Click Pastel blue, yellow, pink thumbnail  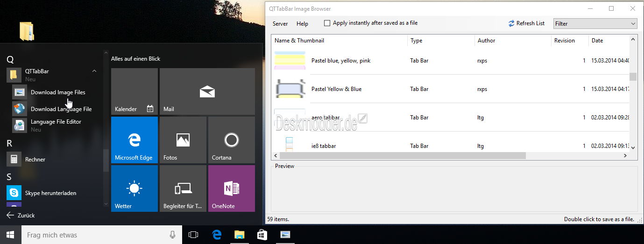coord(290,61)
